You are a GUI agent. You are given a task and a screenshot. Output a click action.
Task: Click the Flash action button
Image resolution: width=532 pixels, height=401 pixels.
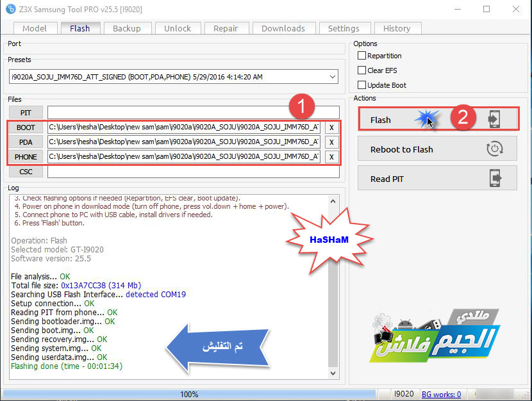(x=438, y=119)
